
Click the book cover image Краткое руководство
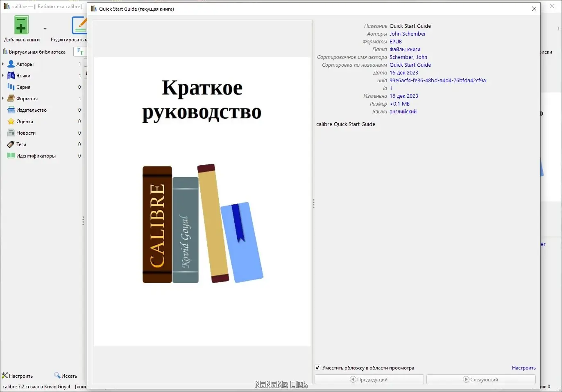click(202, 202)
